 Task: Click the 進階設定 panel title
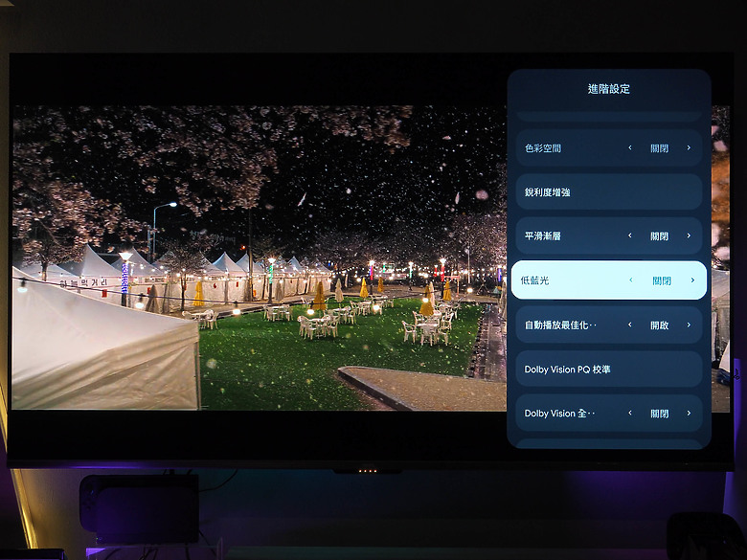(x=609, y=89)
